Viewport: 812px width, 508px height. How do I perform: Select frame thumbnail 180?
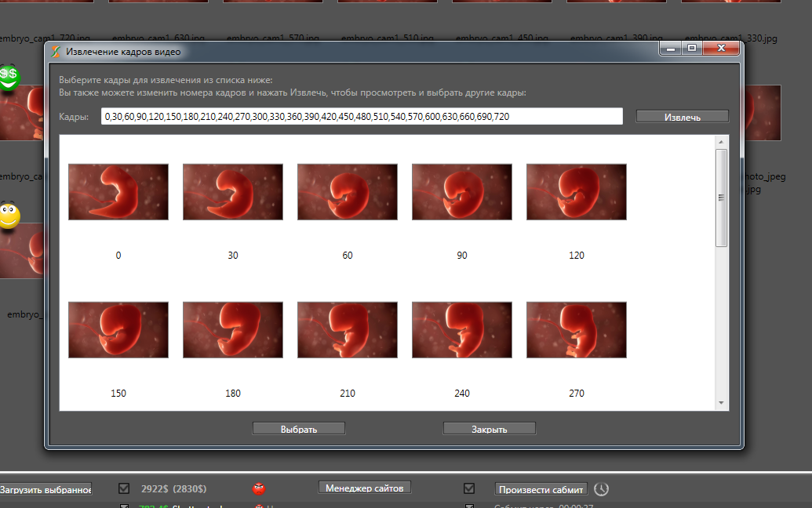pos(233,330)
